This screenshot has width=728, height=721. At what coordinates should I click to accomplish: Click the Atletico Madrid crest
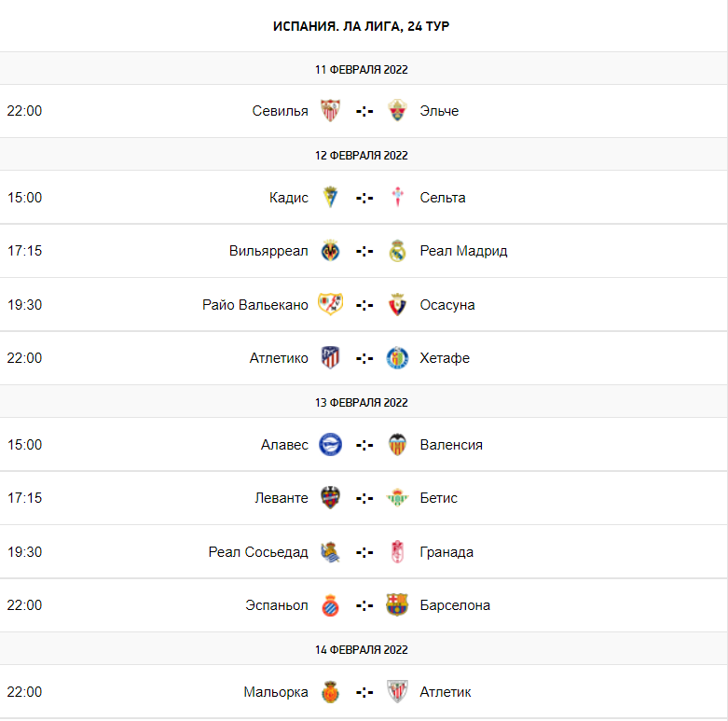(330, 358)
